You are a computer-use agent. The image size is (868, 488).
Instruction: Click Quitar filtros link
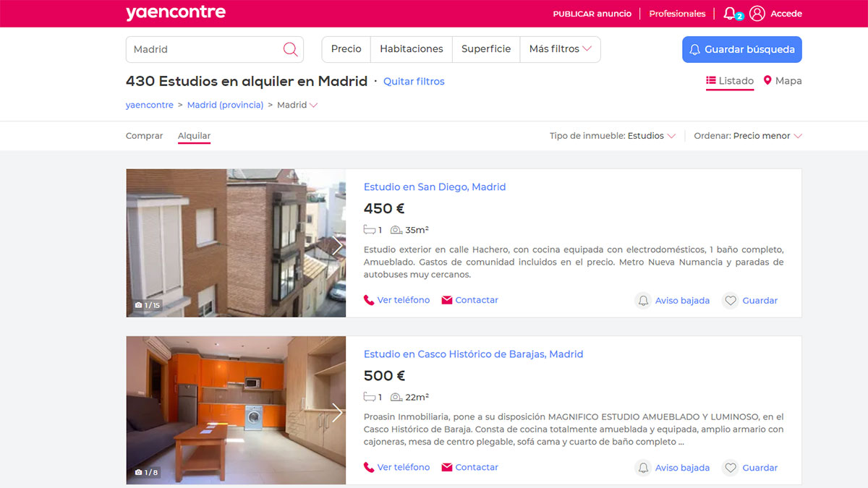click(x=414, y=82)
